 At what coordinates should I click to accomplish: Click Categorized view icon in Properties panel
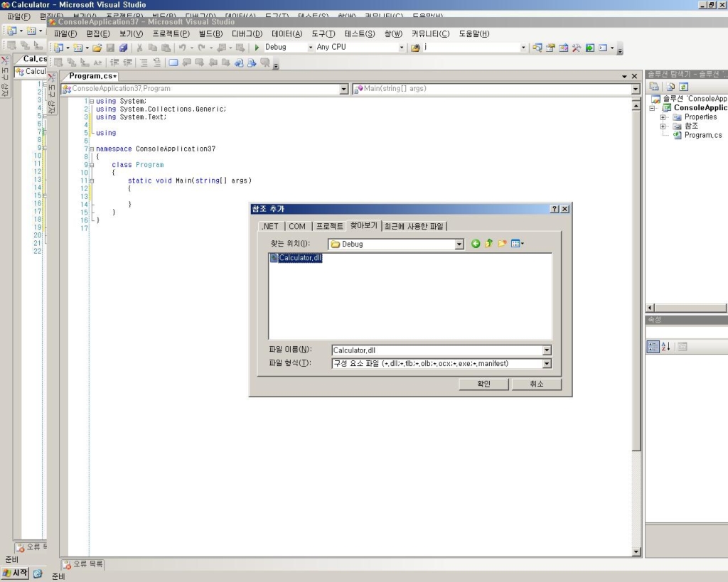[653, 347]
